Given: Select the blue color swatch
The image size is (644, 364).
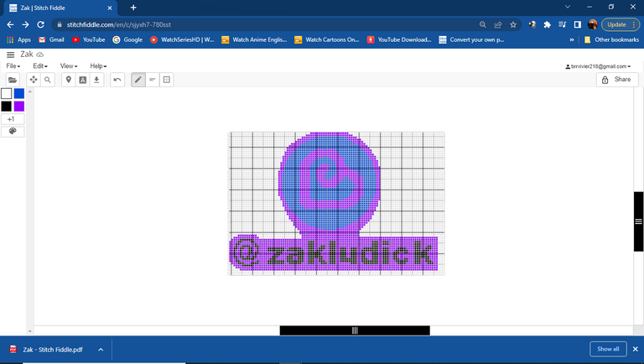Looking at the screenshot, I should (19, 94).
